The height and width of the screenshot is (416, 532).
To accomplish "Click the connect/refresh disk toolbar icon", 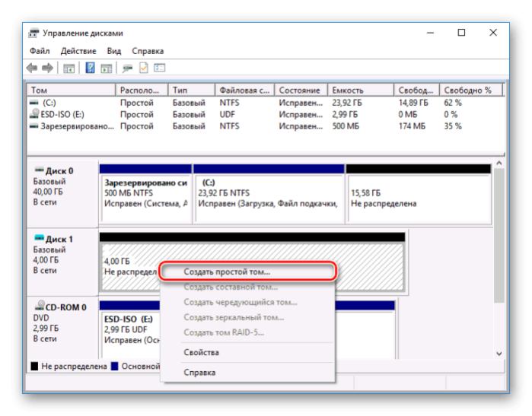I will 128,68.
